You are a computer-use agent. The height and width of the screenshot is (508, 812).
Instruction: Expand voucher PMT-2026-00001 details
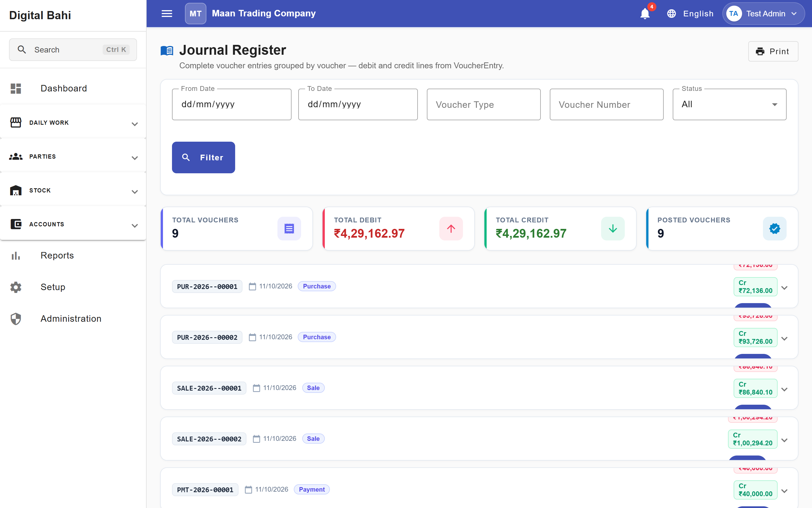(784, 491)
